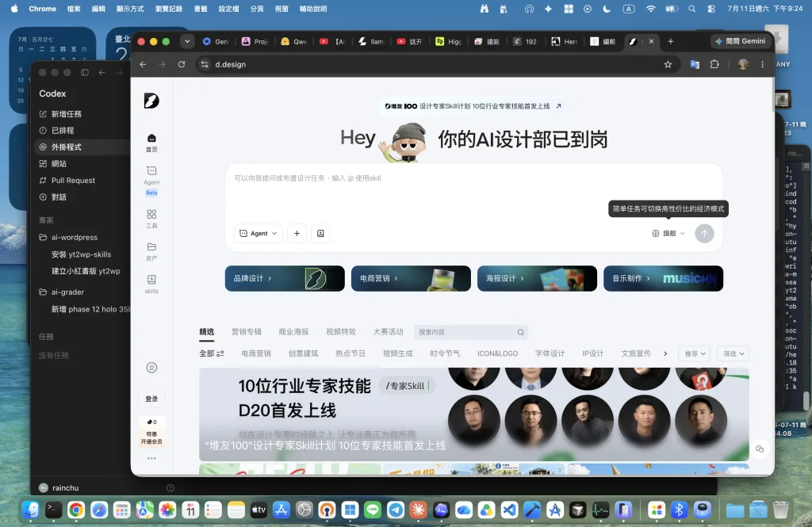Open the 品牌设计 card
812x527 pixels.
(x=285, y=278)
